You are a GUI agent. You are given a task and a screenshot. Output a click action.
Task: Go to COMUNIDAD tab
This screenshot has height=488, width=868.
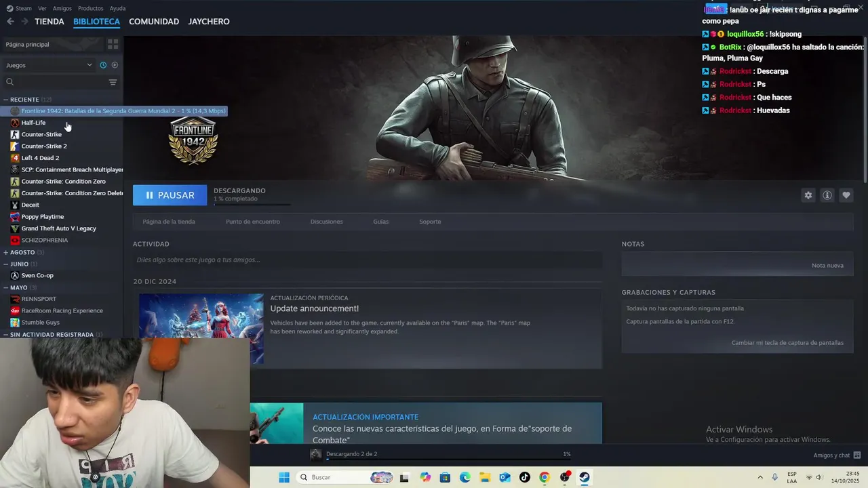pyautogui.click(x=154, y=22)
